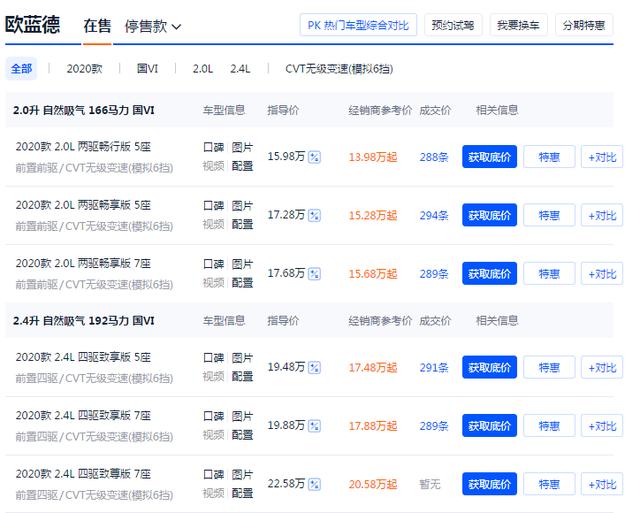This screenshot has height=513, width=640.
Task: Click 特惠 for 四驱致享版 5座
Action: [x=549, y=367]
